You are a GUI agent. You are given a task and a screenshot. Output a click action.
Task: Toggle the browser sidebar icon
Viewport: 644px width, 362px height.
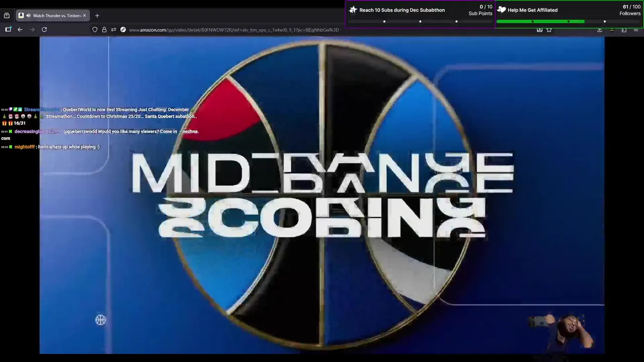(x=8, y=30)
